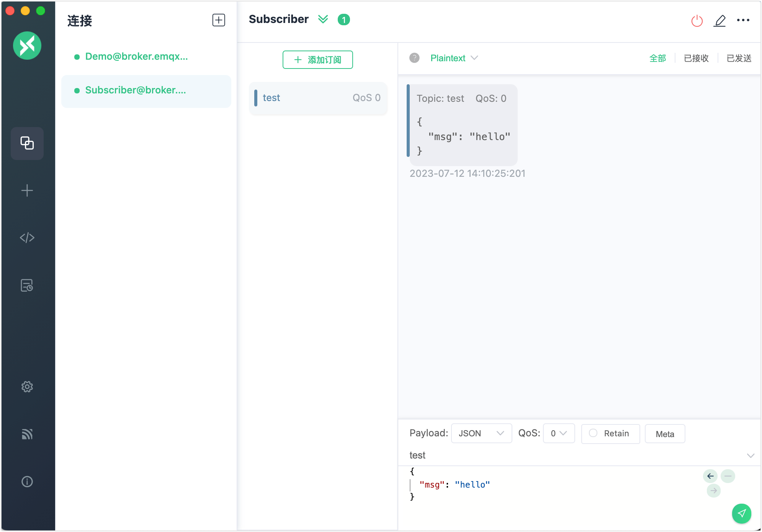The image size is (762, 532).
Task: Click the power disconnect icon
Action: (697, 21)
